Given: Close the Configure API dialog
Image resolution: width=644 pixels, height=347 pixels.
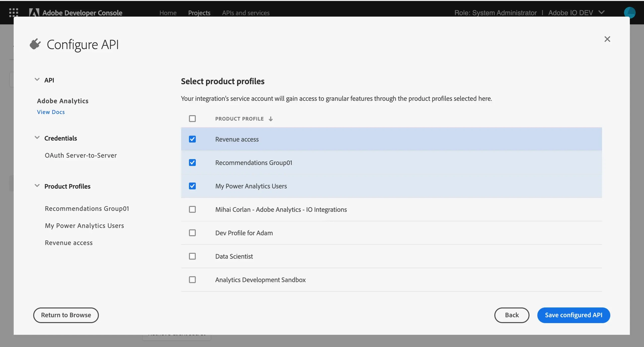Looking at the screenshot, I should 607,39.
